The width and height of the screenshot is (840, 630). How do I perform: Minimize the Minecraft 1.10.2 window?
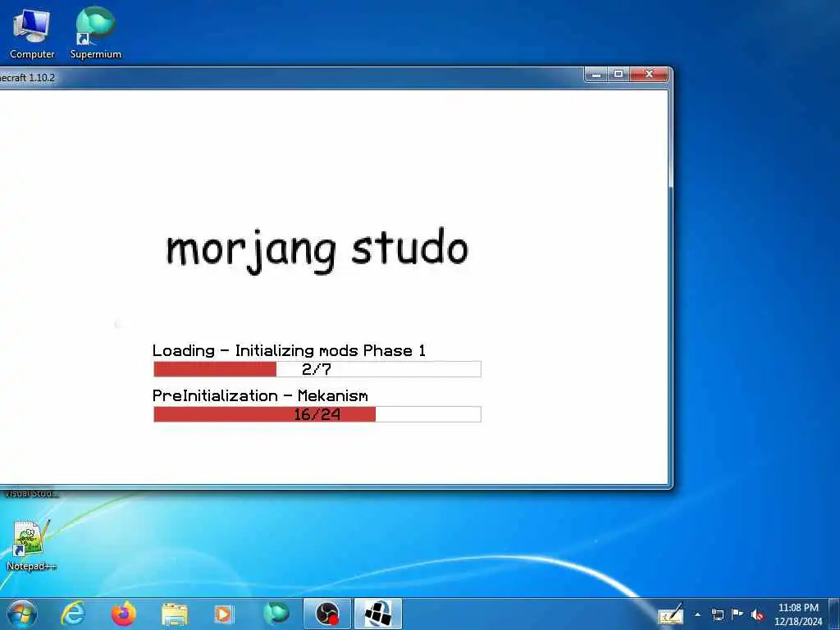(x=596, y=75)
